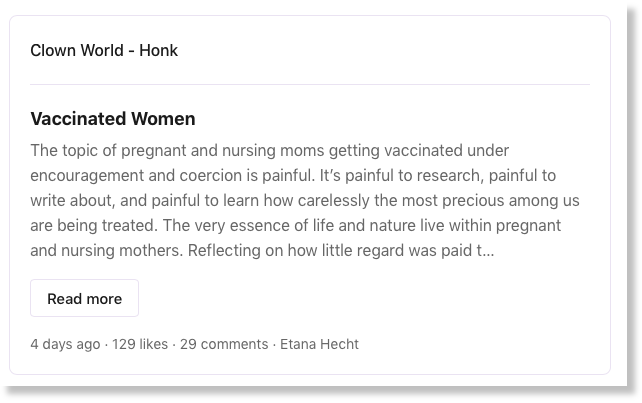642x403 pixels.
Task: Select the author name Etana Hecht
Action: (x=319, y=344)
